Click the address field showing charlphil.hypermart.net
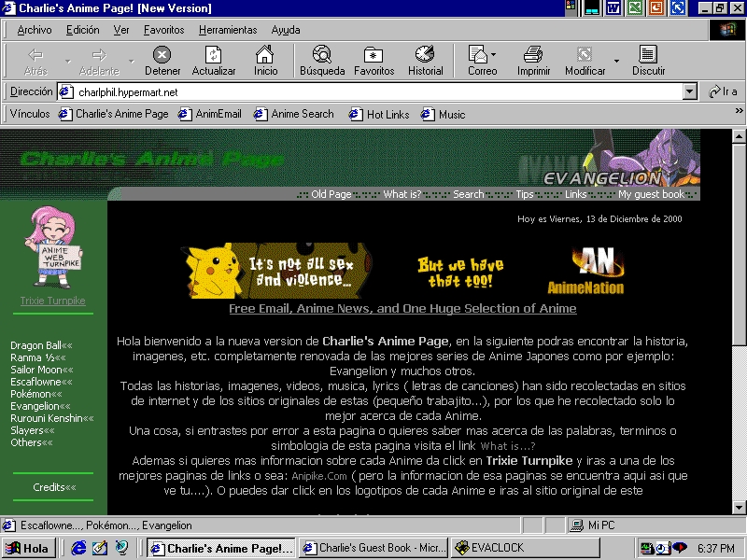 [373, 91]
